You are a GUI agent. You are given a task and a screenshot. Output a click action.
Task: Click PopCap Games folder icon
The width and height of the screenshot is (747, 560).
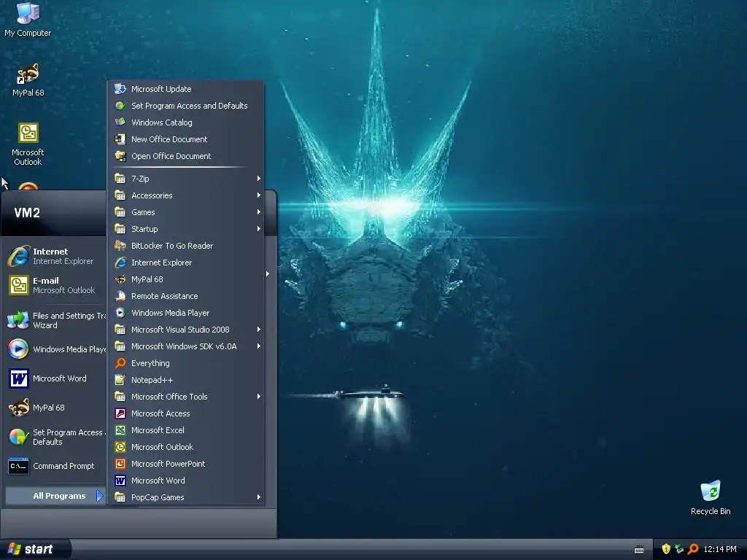pyautogui.click(x=120, y=497)
